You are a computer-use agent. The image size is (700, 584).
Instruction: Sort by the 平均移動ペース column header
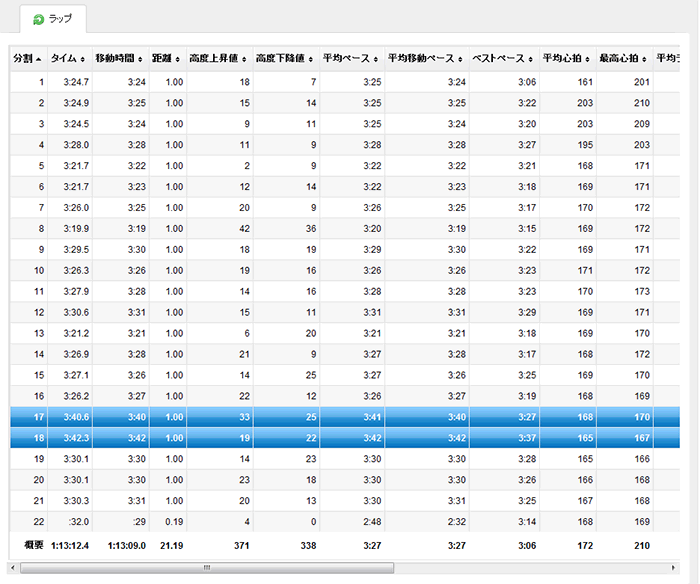point(420,59)
